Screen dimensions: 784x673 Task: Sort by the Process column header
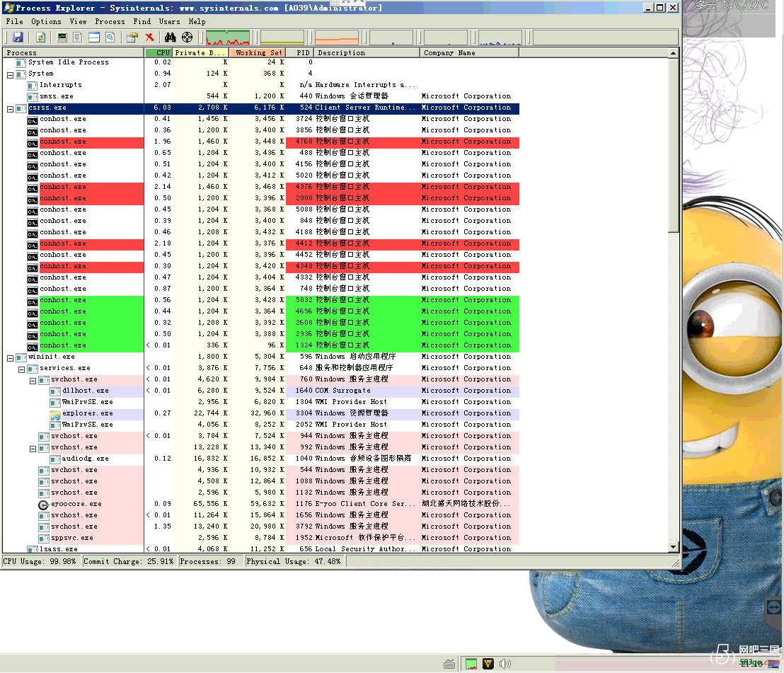(x=74, y=52)
